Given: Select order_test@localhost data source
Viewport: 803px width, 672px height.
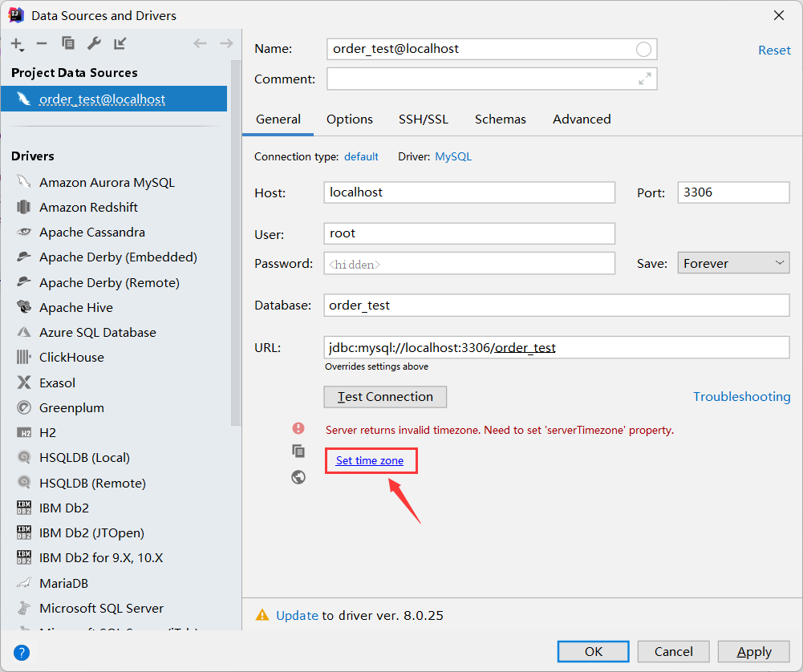Looking at the screenshot, I should (114, 99).
